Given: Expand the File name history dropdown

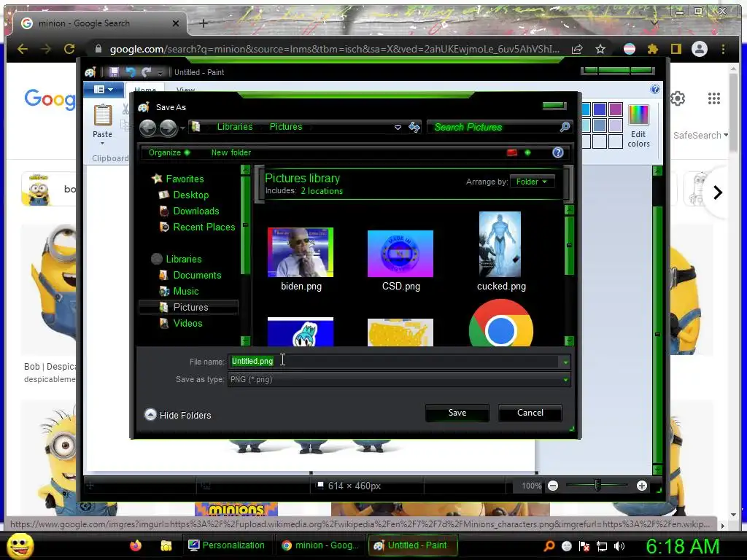Looking at the screenshot, I should 565,362.
